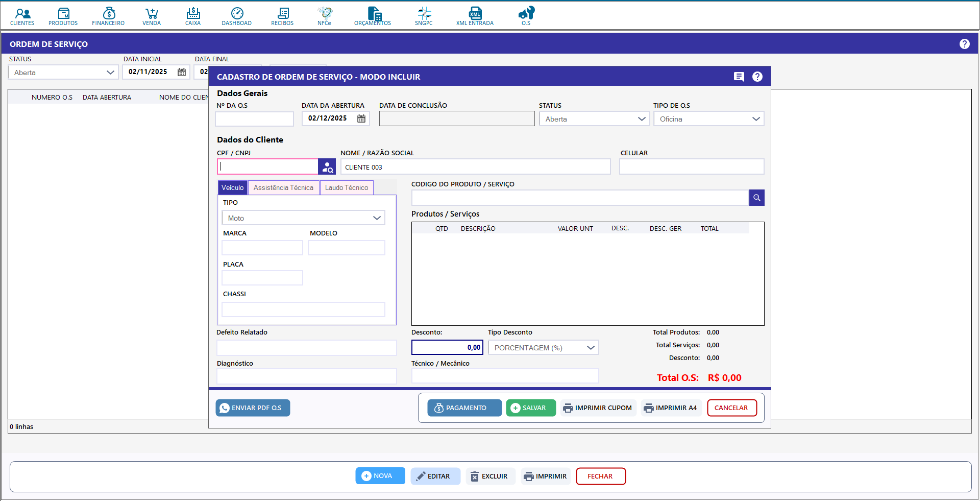This screenshot has width=980, height=501.
Task: Switch to the Assistência Técnica tab
Action: click(283, 188)
